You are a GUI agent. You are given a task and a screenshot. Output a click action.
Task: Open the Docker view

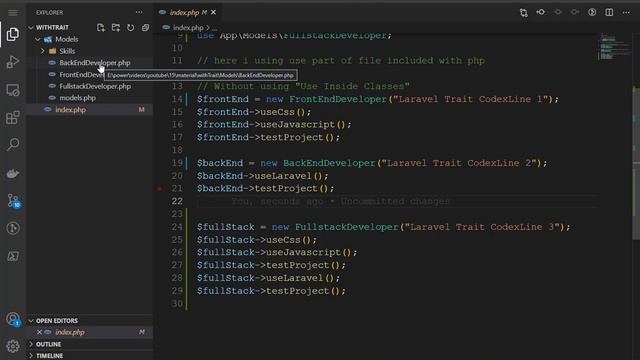(x=13, y=173)
